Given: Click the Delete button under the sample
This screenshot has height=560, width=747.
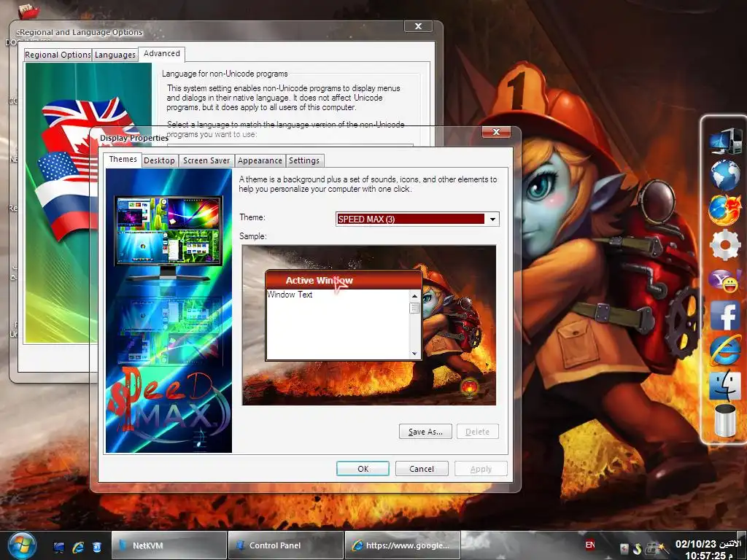Looking at the screenshot, I should [x=477, y=432].
